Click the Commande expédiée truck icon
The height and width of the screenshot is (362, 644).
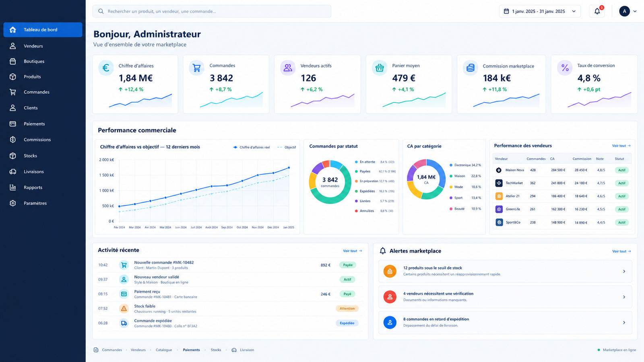pyautogui.click(x=124, y=323)
